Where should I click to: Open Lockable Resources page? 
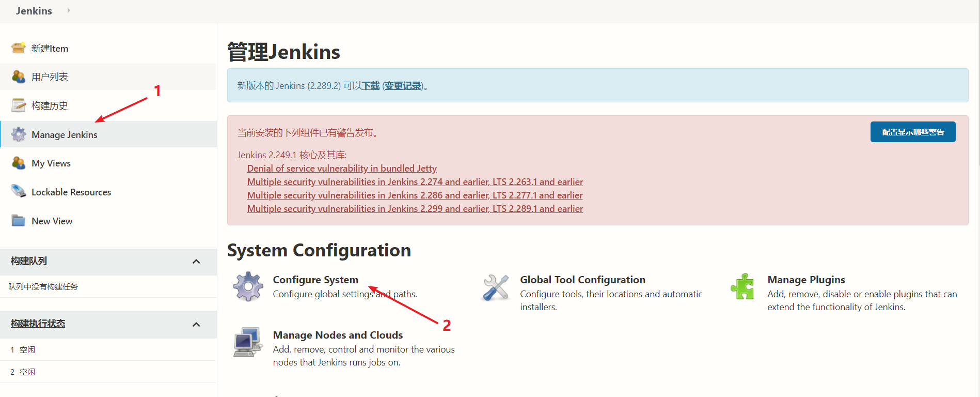(x=71, y=192)
